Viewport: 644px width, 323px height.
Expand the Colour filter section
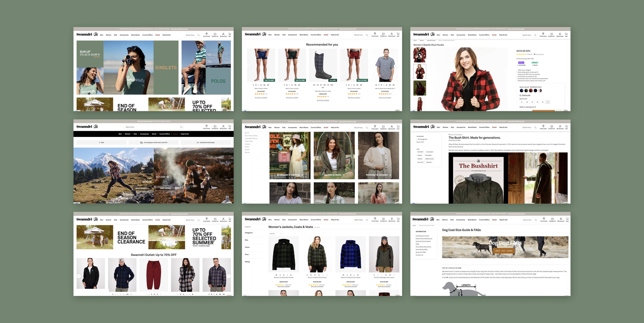click(247, 247)
